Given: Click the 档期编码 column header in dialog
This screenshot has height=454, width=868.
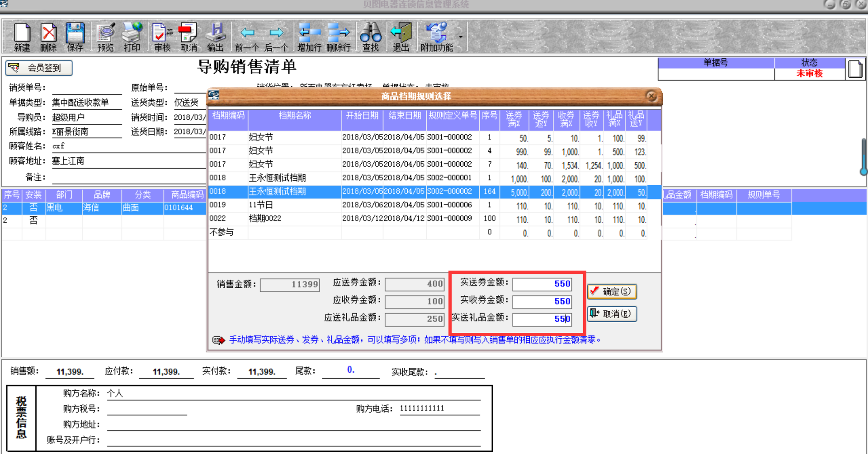Looking at the screenshot, I should (x=228, y=120).
